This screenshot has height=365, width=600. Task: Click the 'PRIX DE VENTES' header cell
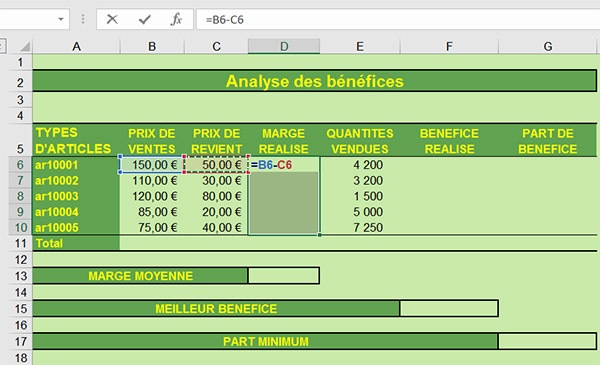pos(152,140)
